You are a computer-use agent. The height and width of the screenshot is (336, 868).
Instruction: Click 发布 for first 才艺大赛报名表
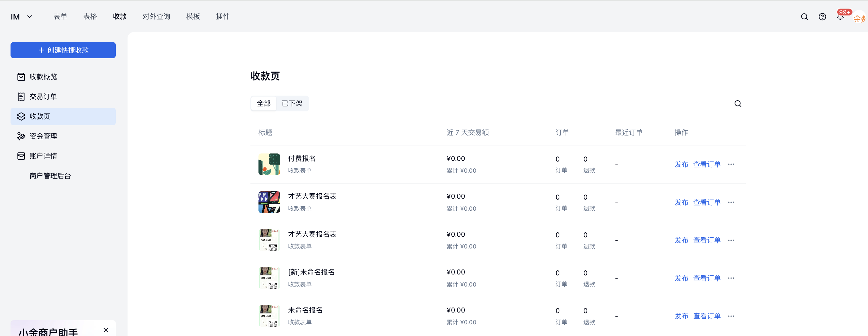point(681,202)
